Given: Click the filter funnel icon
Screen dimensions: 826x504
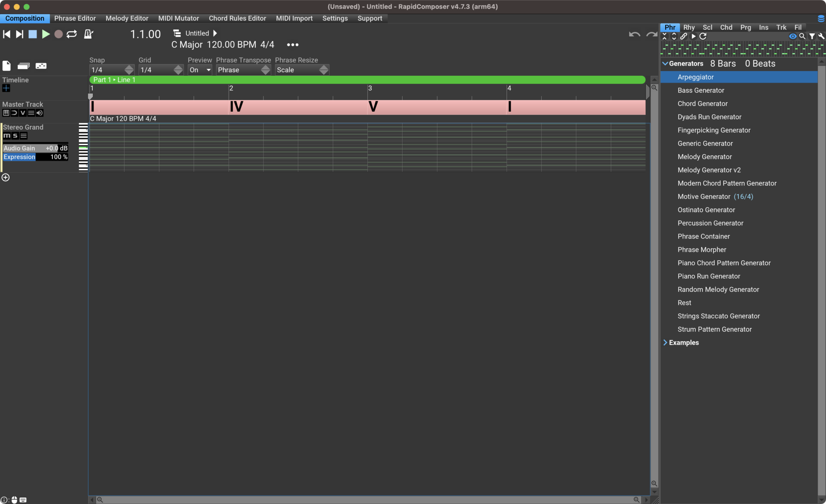Looking at the screenshot, I should pyautogui.click(x=812, y=36).
